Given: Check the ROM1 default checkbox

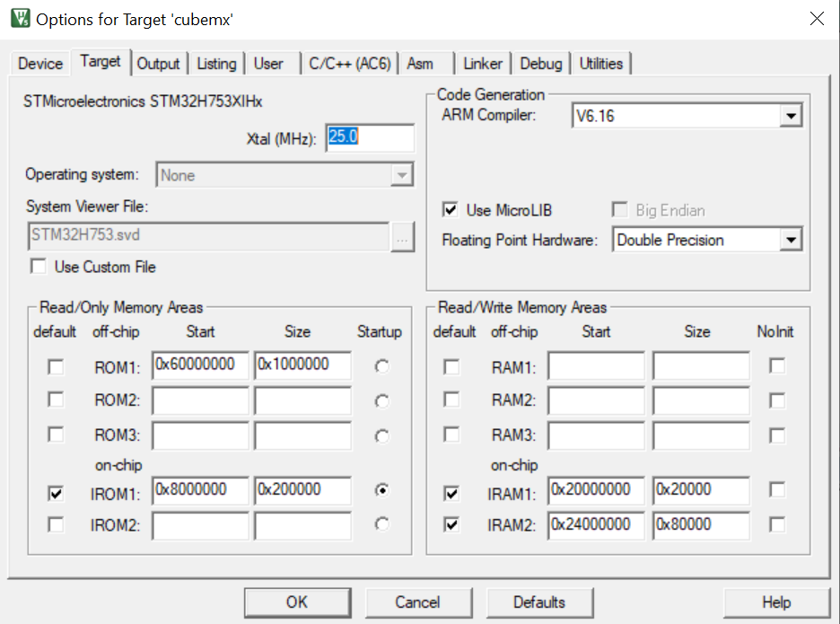Looking at the screenshot, I should pyautogui.click(x=56, y=367).
